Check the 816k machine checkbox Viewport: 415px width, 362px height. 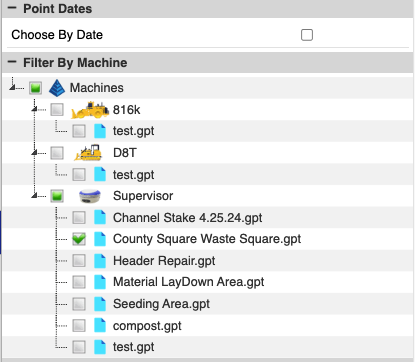coord(57,110)
